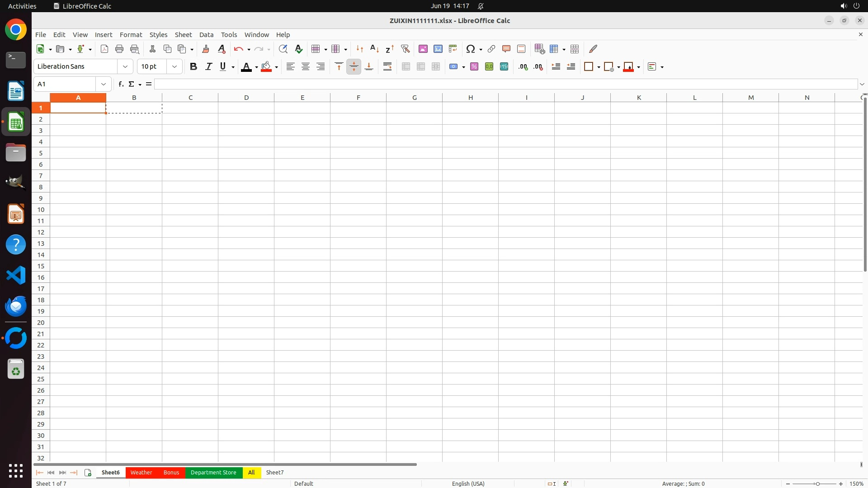Click the Sort Ascending icon

coord(374,49)
